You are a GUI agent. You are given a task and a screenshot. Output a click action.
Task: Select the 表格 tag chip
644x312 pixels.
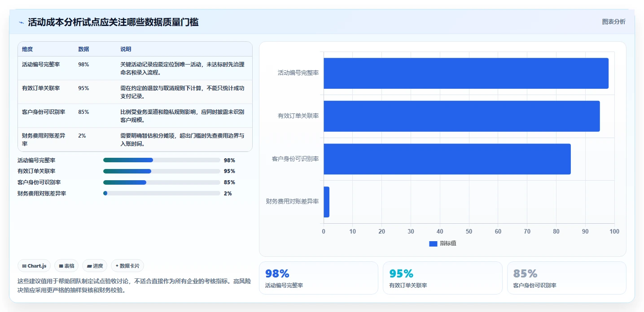click(66, 266)
